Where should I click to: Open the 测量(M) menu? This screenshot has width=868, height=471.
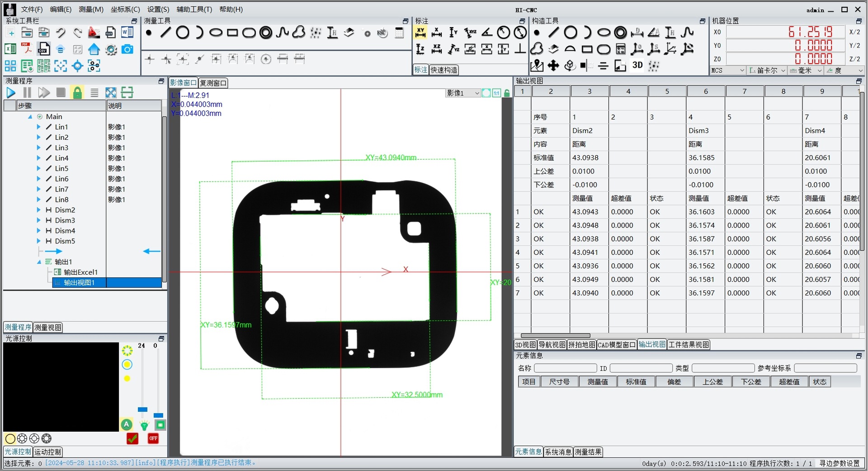pyautogui.click(x=91, y=10)
